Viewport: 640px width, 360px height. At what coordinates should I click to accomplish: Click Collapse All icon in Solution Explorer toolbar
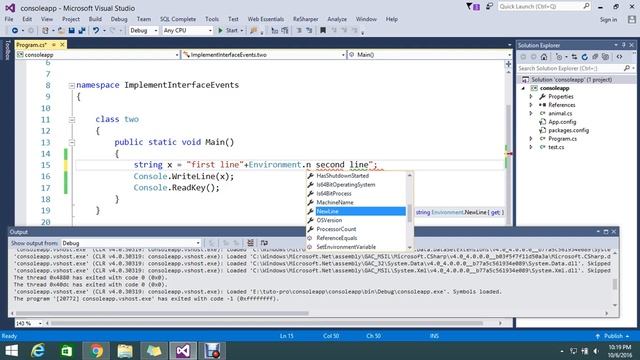pyautogui.click(x=595, y=57)
